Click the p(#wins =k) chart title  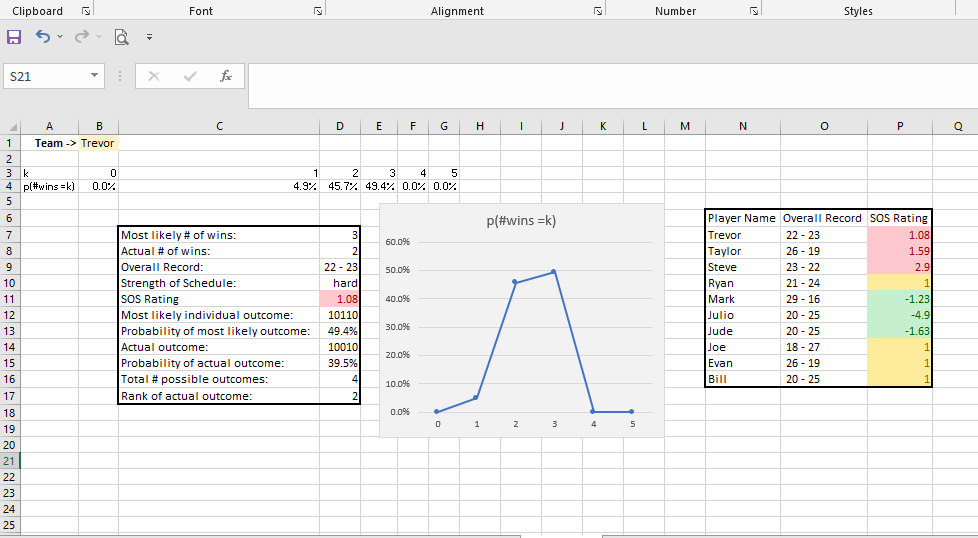click(521, 220)
